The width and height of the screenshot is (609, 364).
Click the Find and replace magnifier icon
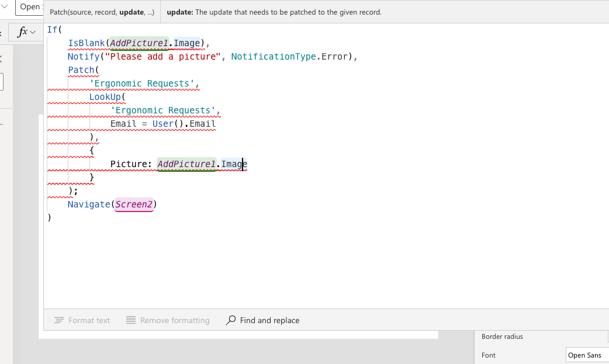click(231, 320)
